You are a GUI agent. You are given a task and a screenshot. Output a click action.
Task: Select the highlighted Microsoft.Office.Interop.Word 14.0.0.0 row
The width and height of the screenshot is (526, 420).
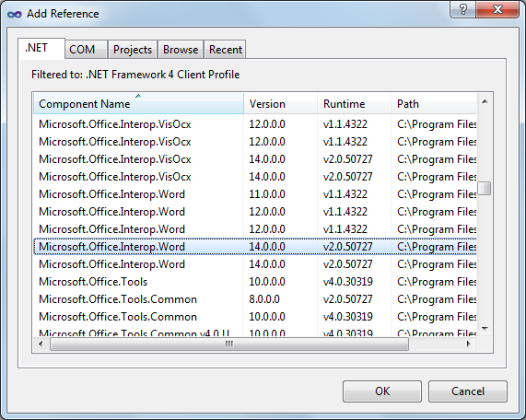pos(255,247)
